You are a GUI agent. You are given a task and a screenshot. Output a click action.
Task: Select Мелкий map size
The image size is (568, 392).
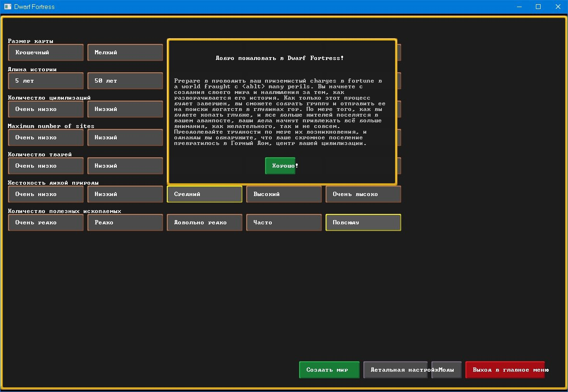coord(125,52)
